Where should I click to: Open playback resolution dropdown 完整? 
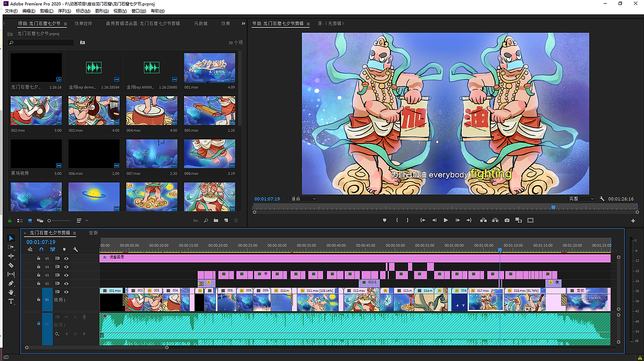581,199
